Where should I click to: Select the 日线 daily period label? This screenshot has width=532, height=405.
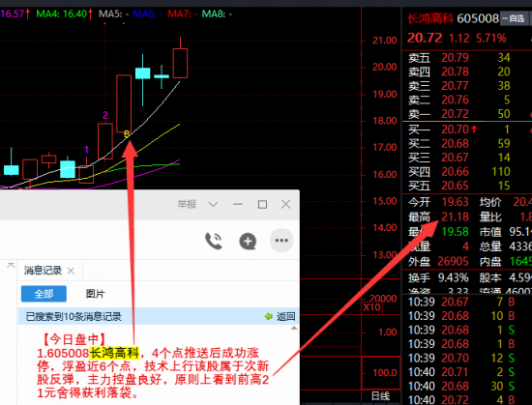(380, 396)
